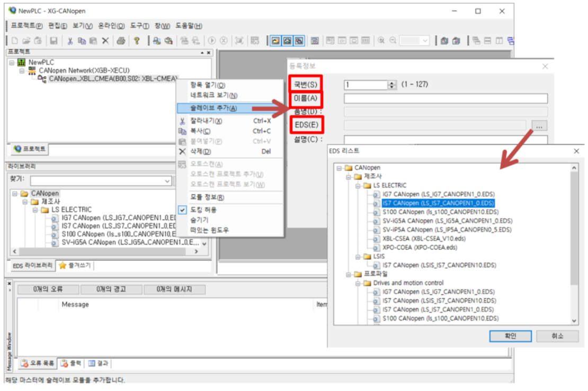Collapse the 제조사 node in the library tree
The height and width of the screenshot is (391, 588).
point(24,201)
